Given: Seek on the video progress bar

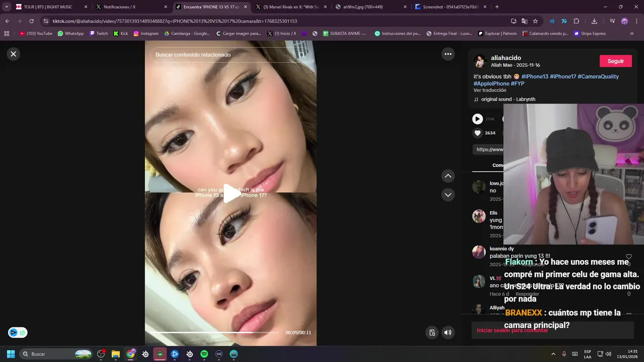Looking at the screenshot, I should tap(214, 332).
